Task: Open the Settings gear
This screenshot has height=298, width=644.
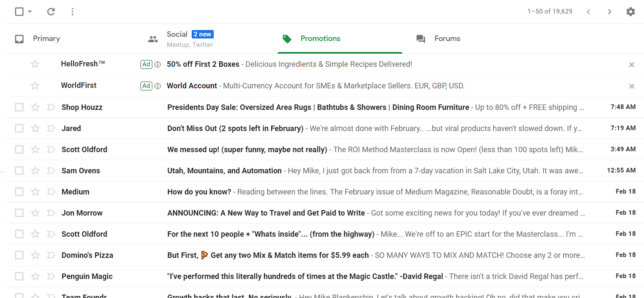Action: (x=630, y=11)
